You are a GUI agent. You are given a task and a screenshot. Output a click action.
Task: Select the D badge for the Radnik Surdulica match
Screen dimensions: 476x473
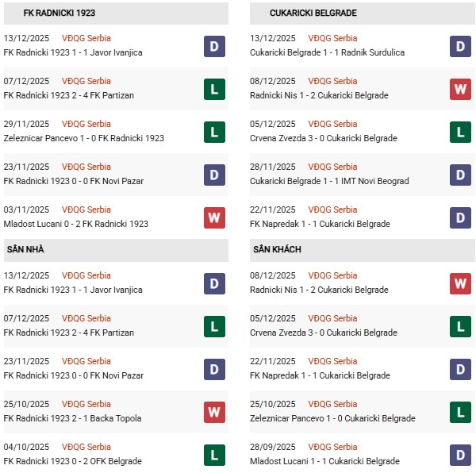[x=460, y=45]
